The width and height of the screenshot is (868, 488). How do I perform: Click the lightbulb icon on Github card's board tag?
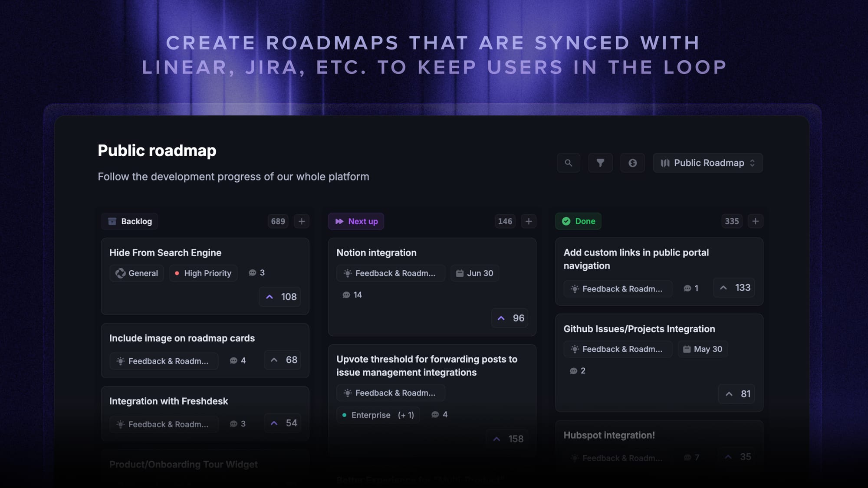click(574, 349)
